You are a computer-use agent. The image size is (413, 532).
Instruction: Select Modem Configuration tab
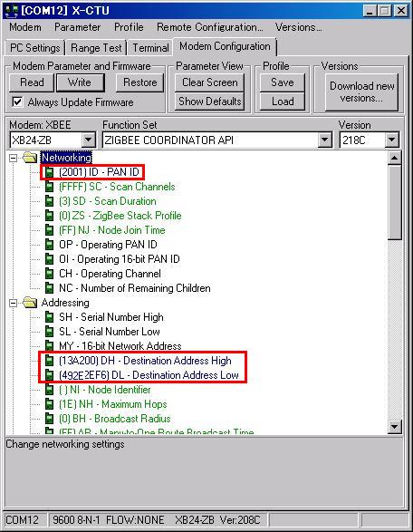click(225, 46)
